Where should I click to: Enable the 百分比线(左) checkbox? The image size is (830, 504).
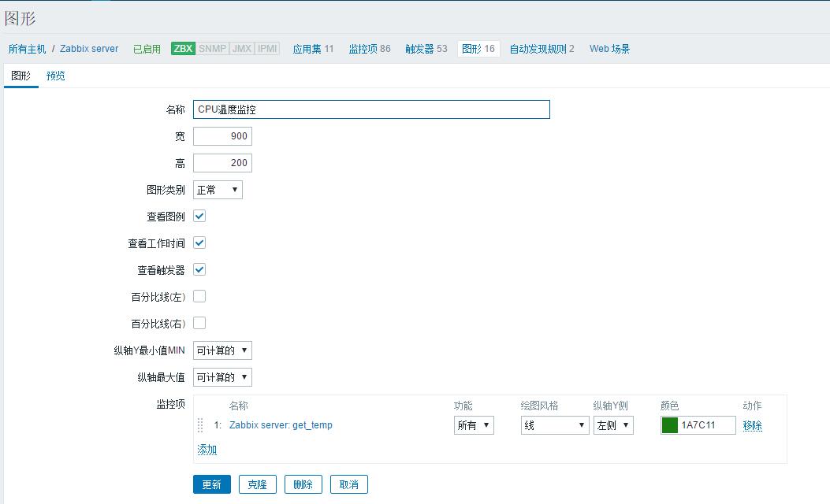coord(199,296)
